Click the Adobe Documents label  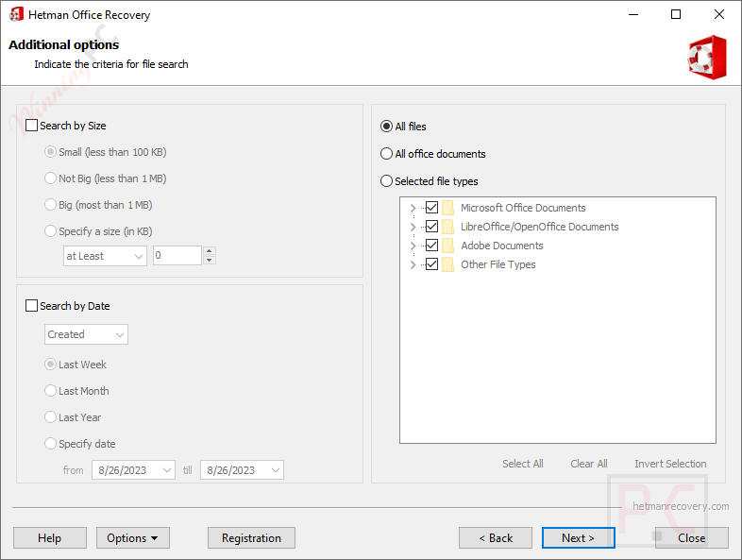coord(501,246)
